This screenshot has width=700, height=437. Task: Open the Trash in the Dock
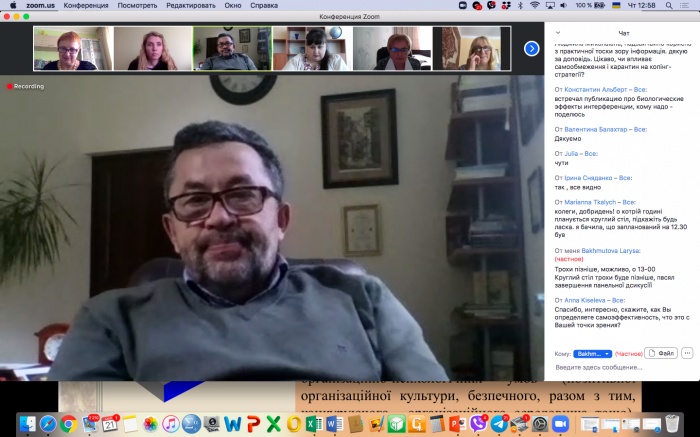click(x=672, y=424)
